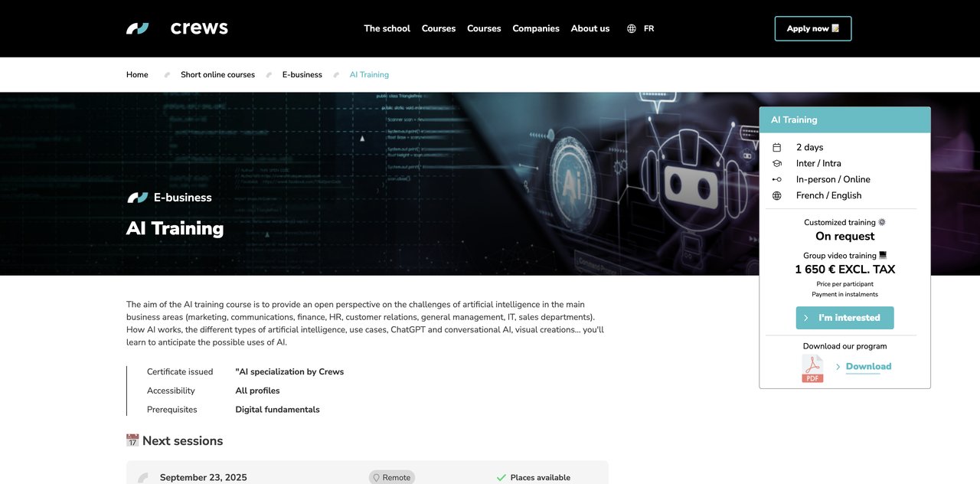
Task: Navigate to Short online courses breadcrumb
Action: tap(217, 75)
